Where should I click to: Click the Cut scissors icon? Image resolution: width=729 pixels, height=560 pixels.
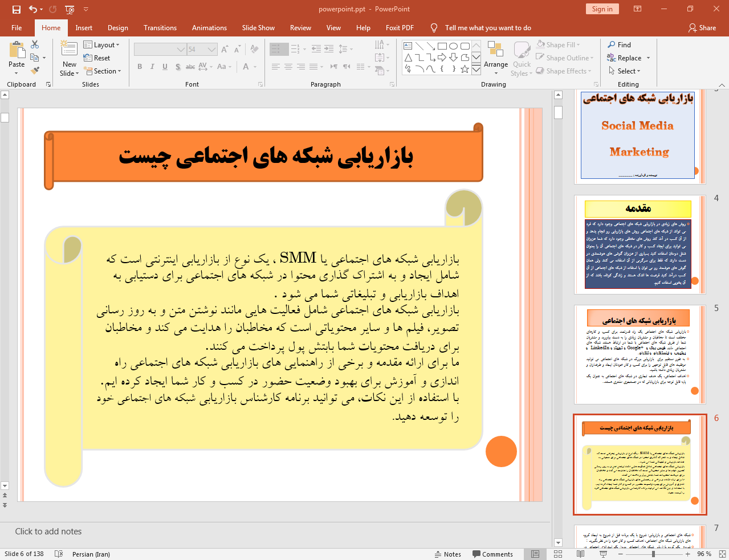[35, 44]
